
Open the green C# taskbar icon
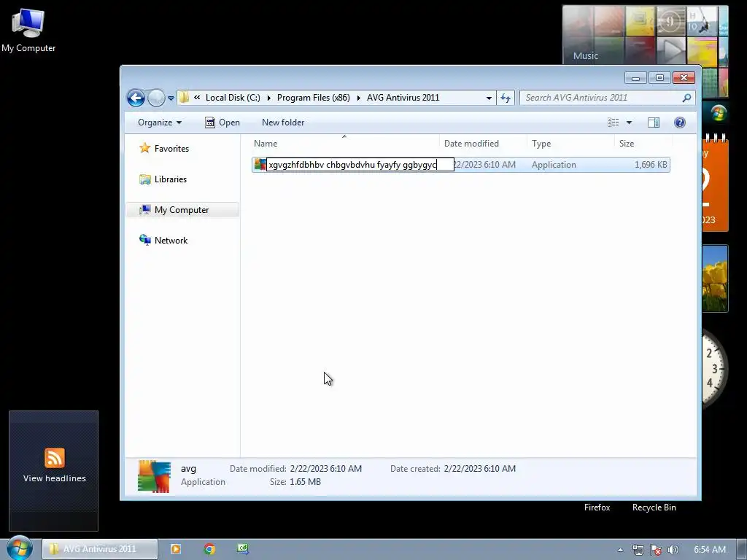(242, 549)
